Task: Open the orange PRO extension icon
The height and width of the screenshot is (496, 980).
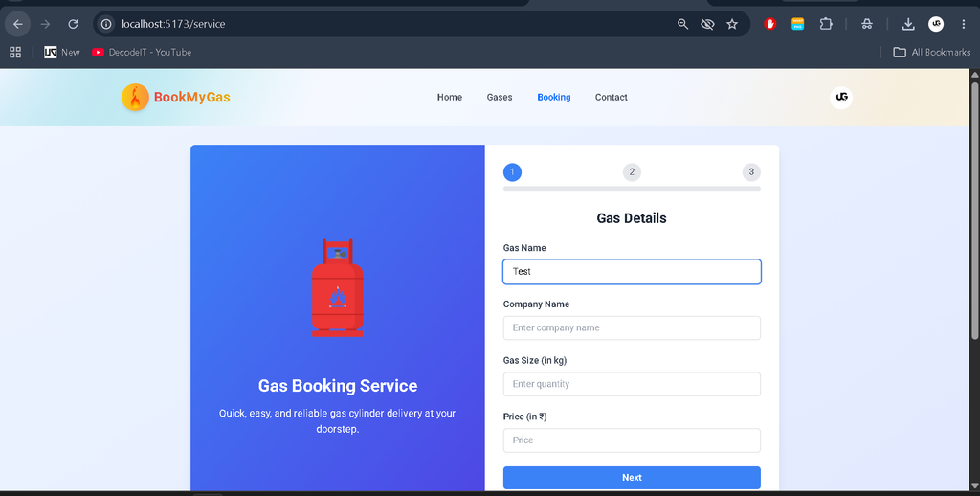Action: [x=797, y=24]
